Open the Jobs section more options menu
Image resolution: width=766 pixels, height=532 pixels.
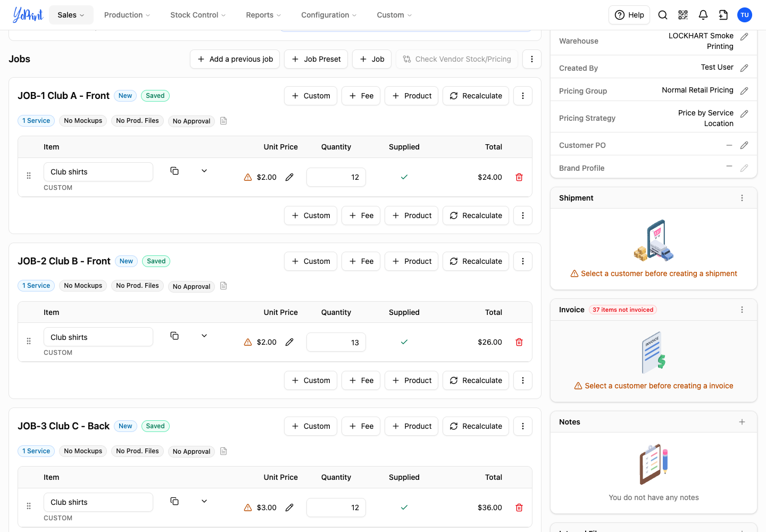point(532,59)
